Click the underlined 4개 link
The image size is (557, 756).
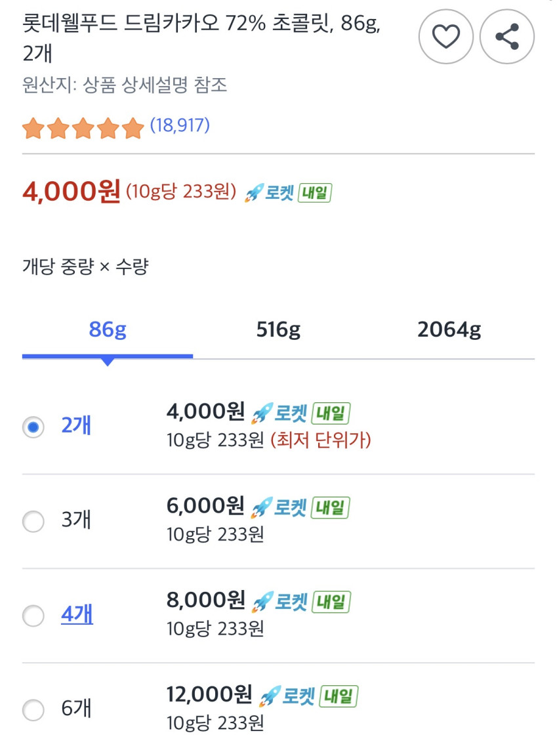77,614
